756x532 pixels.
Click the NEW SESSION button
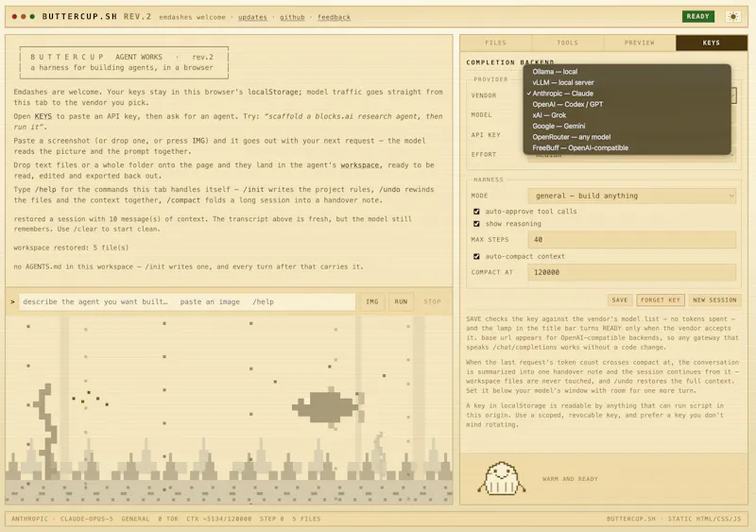click(714, 300)
